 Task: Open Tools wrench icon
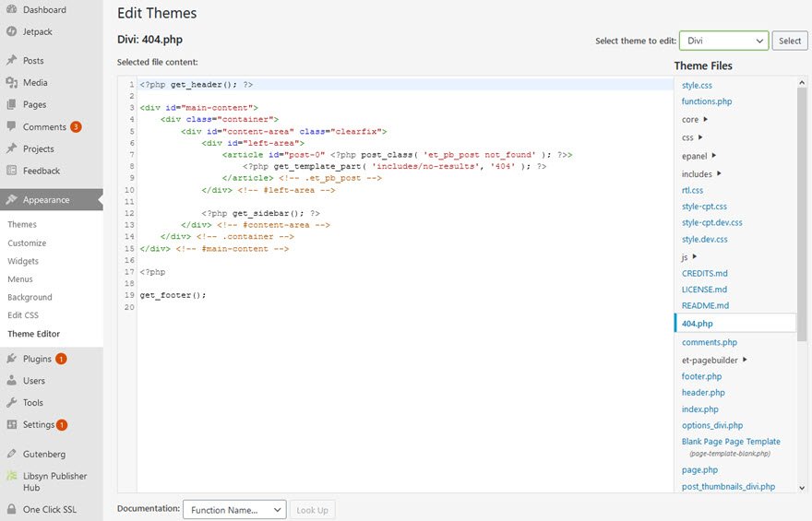click(x=12, y=403)
